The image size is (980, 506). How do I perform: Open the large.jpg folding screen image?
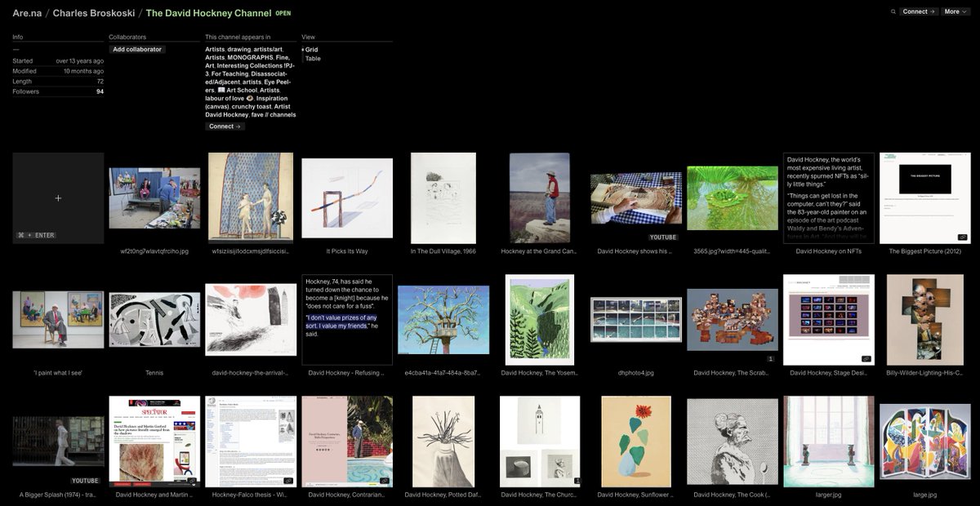pyautogui.click(x=925, y=441)
